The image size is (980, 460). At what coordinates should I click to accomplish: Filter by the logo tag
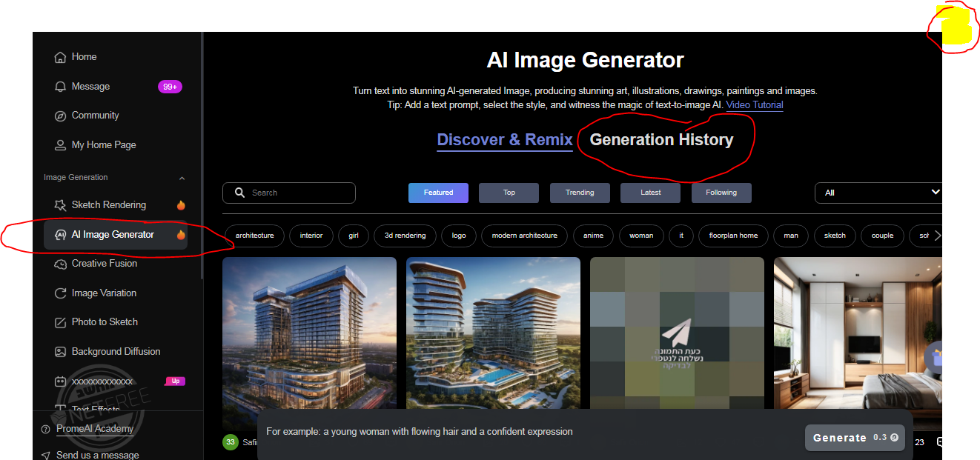tap(459, 236)
